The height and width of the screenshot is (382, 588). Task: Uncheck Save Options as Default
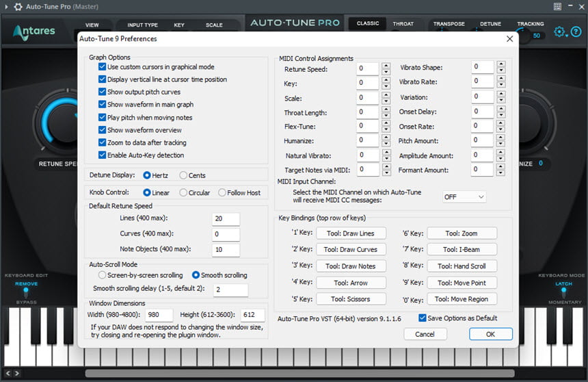(423, 318)
